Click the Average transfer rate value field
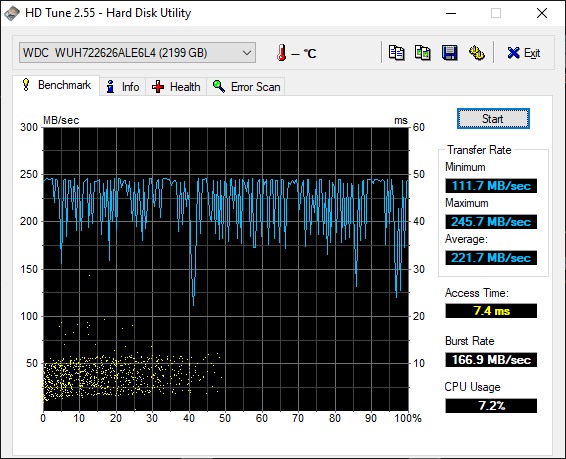Image resolution: width=566 pixels, height=459 pixels. click(x=491, y=258)
